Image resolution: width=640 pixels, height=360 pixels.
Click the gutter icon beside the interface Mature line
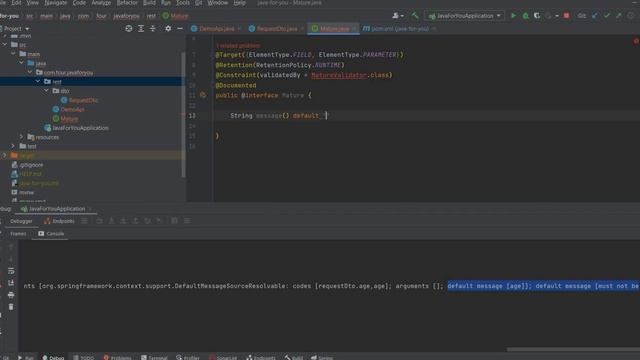tap(203, 95)
